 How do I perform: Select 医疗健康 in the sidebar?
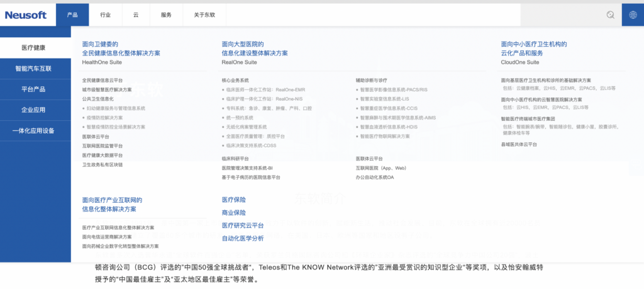(x=34, y=48)
